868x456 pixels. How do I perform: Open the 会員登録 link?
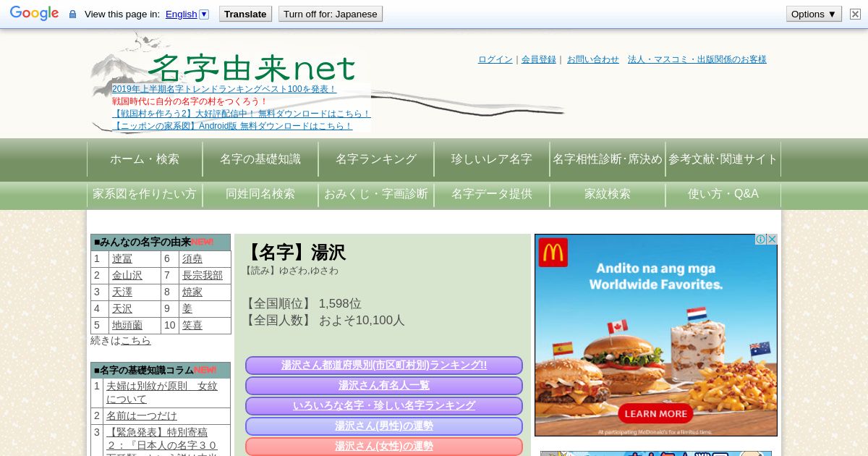(x=539, y=59)
